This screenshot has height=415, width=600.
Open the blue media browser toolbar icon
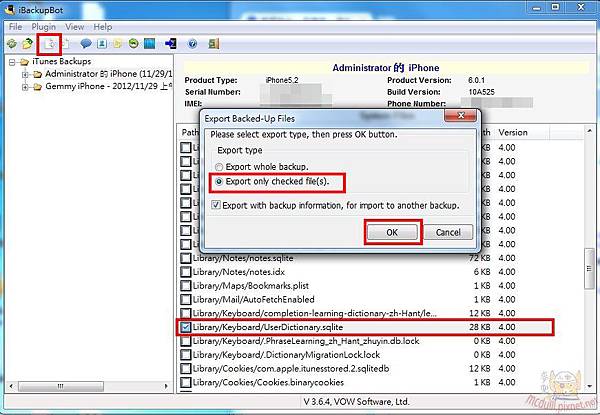click(150, 44)
